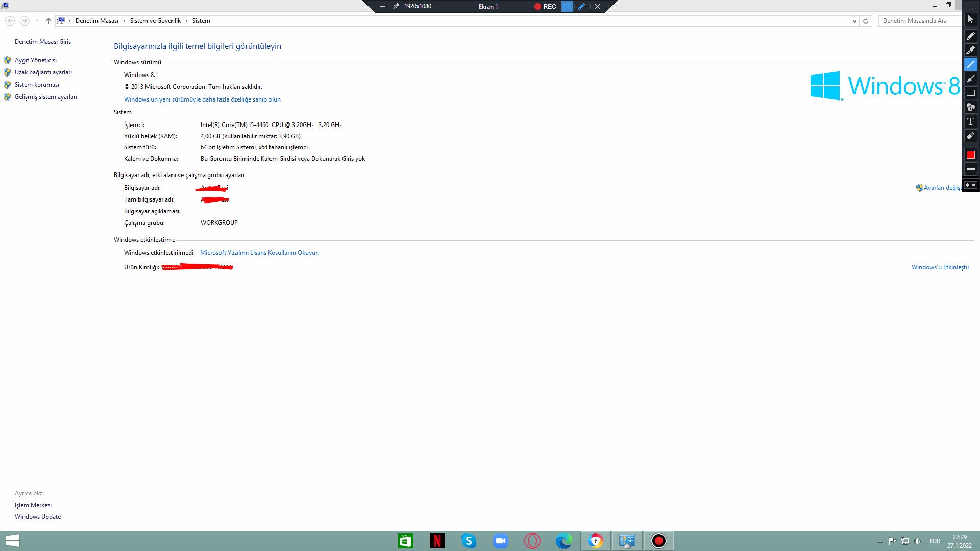Viewport: 980px width, 551px height.
Task: Open the red color swatch
Action: [x=970, y=155]
